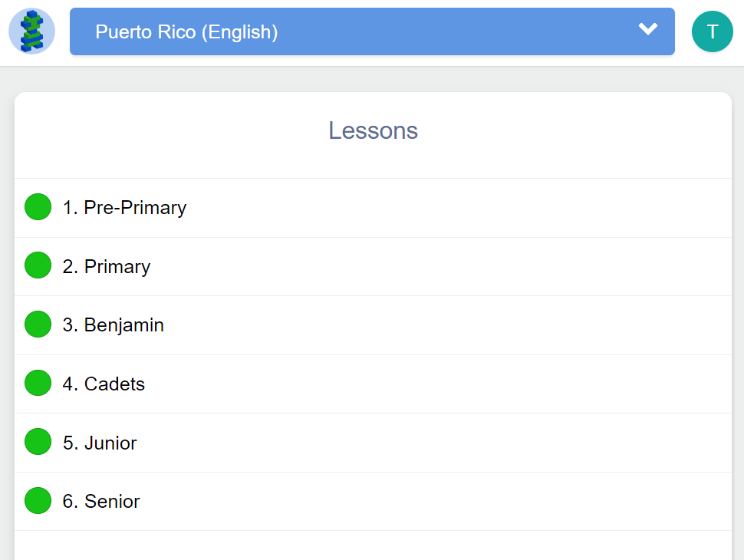Go to the 6. Senior lesson

point(101,502)
